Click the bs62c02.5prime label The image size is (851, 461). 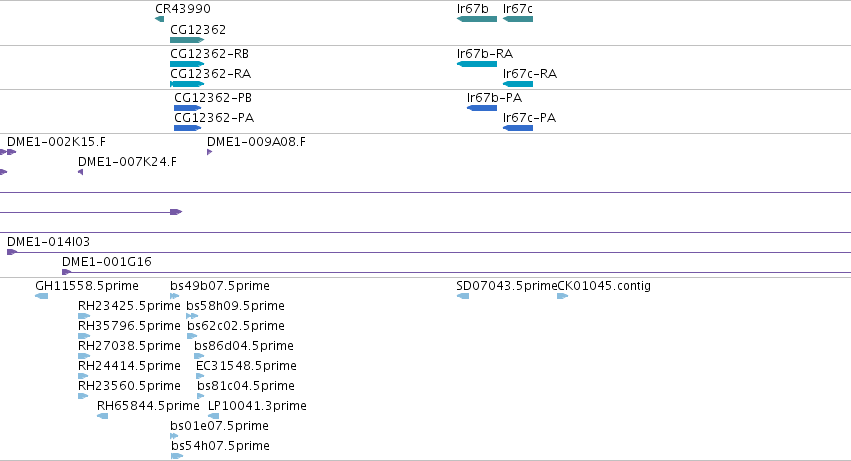(x=236, y=326)
